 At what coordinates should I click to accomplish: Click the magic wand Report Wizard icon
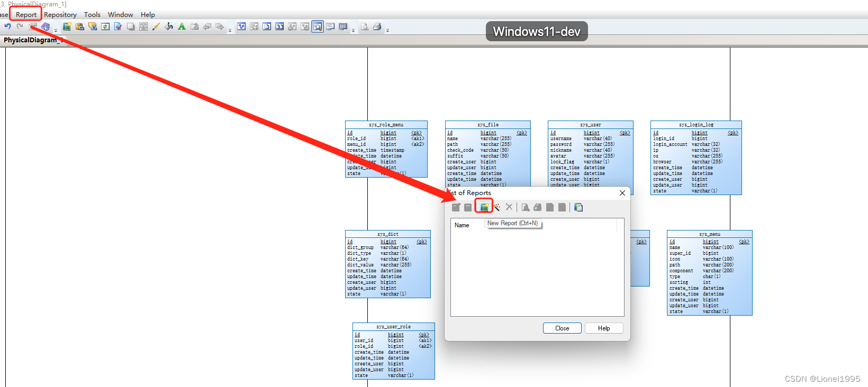point(496,207)
